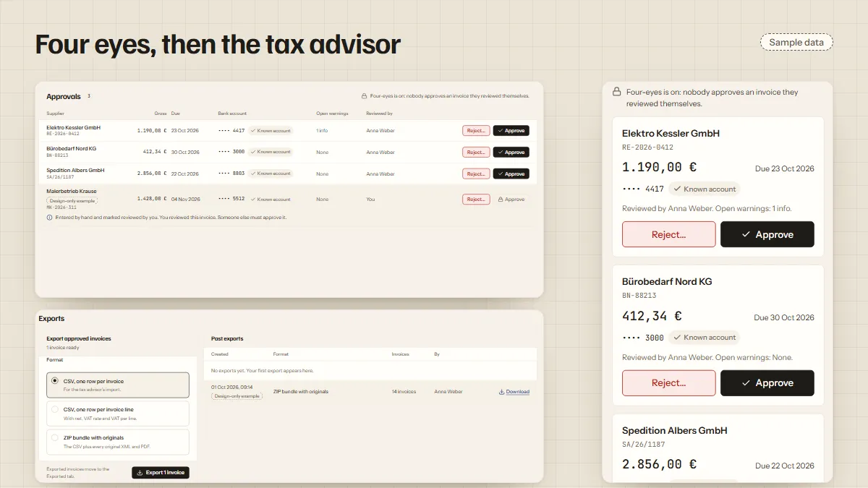Click the info icon beside 'Entered by hand' note
The width and height of the screenshot is (868, 488).
49,217
